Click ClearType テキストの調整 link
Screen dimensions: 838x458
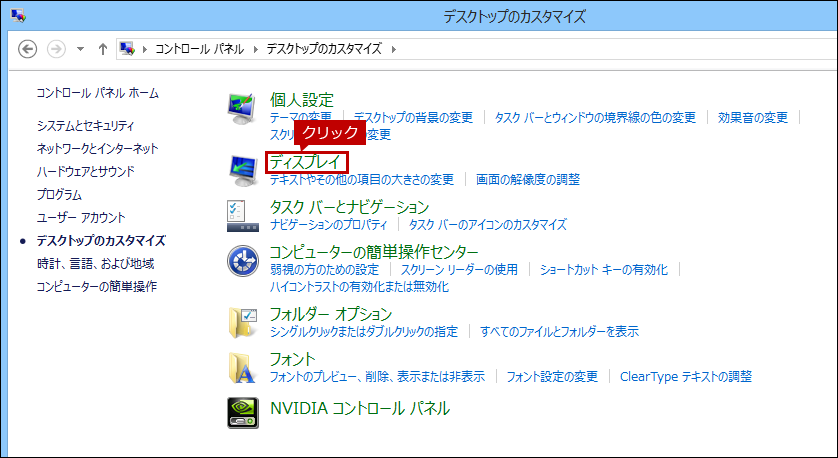pyautogui.click(x=686, y=377)
